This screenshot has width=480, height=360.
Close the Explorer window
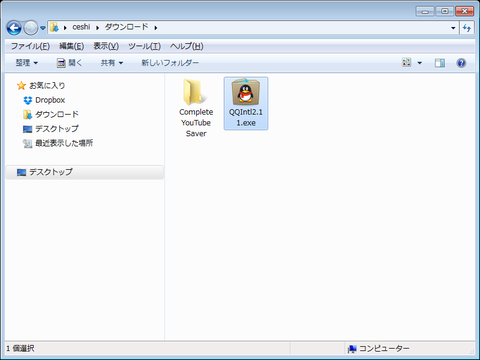pyautogui.click(x=464, y=11)
